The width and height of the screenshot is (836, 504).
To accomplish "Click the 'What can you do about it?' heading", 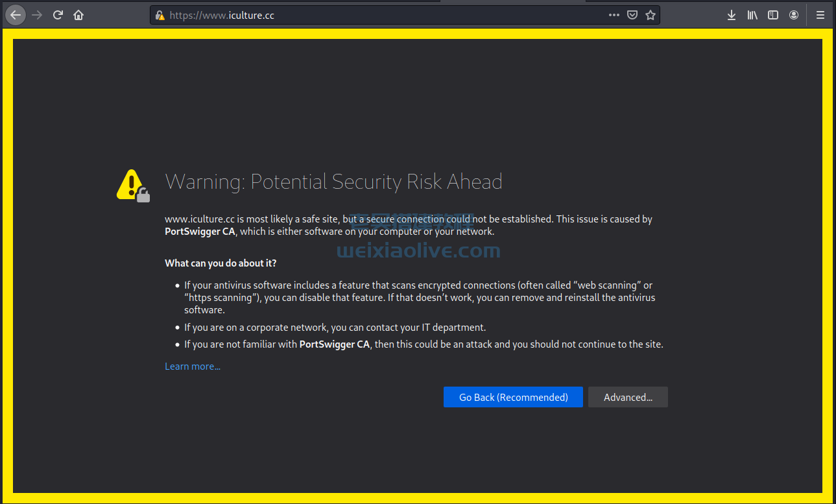I will 221,263.
